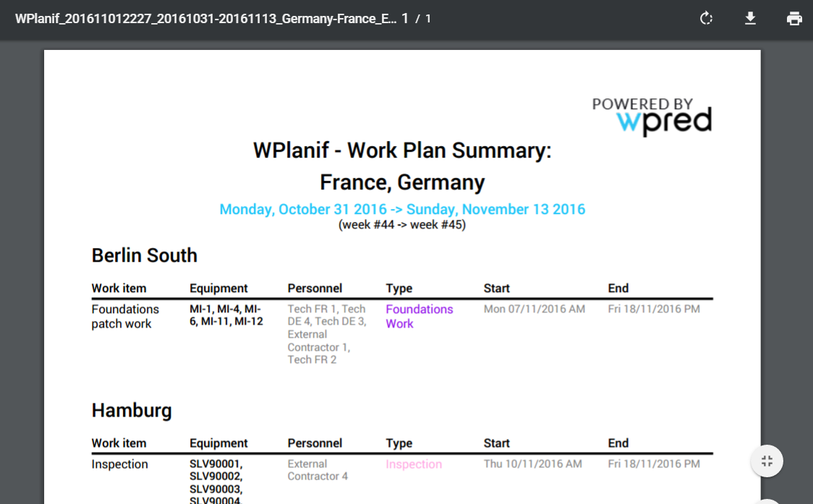Click the WPlanif filename in the toolbar

[x=205, y=19]
